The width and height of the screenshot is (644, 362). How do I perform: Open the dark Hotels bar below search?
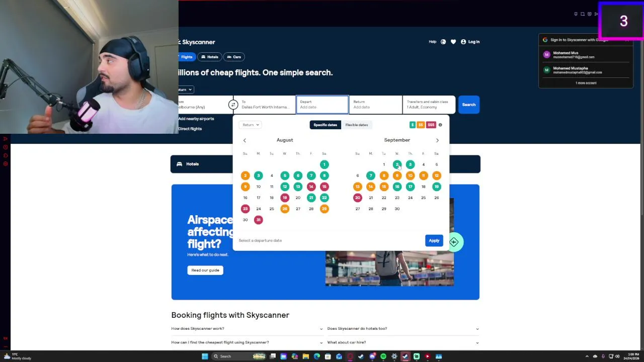(325, 164)
